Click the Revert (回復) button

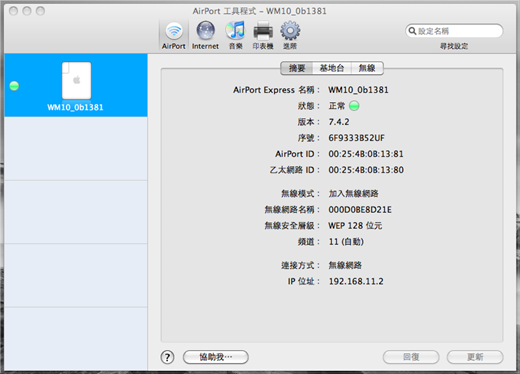[411, 357]
